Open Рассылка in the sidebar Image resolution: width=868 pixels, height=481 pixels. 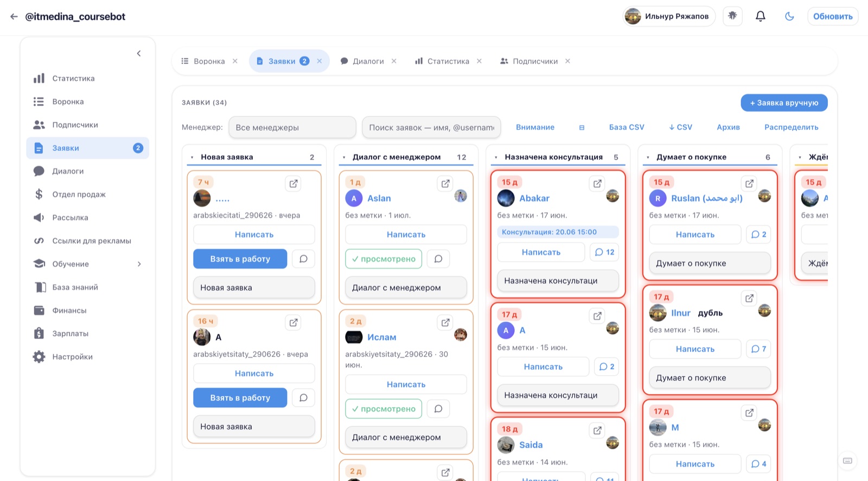tap(87, 218)
